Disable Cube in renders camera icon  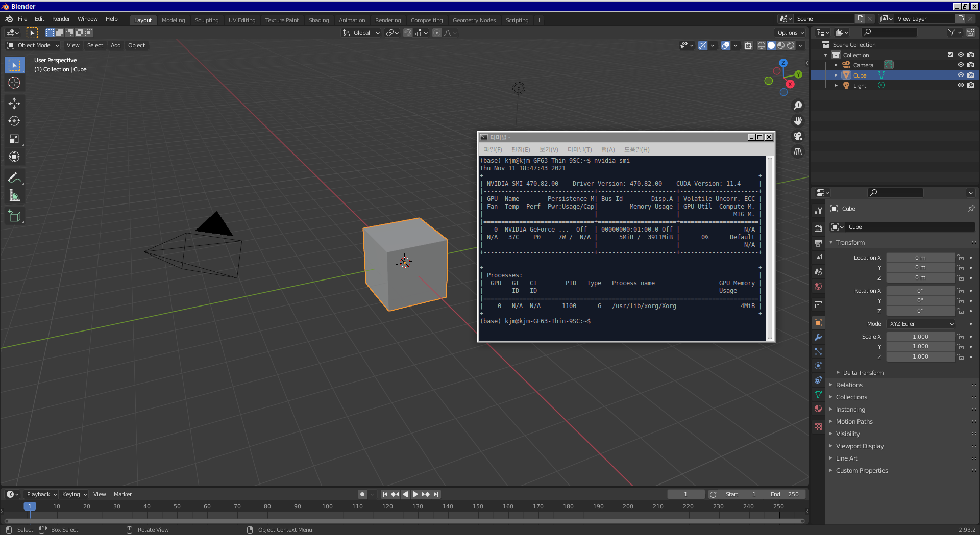[x=971, y=75]
